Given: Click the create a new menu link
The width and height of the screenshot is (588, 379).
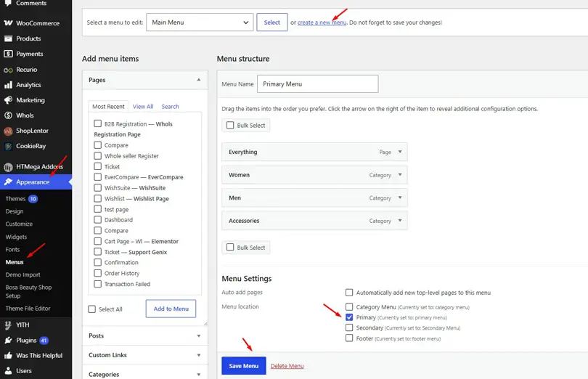Looking at the screenshot, I should [322, 23].
